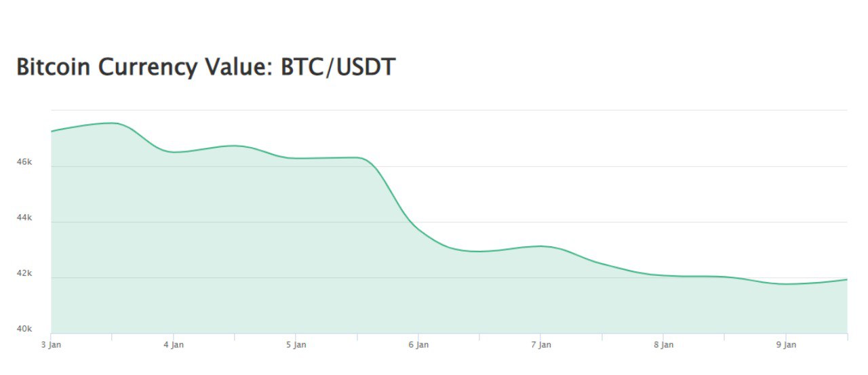The width and height of the screenshot is (868, 375).
Task: Click the 3 Jan x-axis label
Action: click(x=51, y=345)
